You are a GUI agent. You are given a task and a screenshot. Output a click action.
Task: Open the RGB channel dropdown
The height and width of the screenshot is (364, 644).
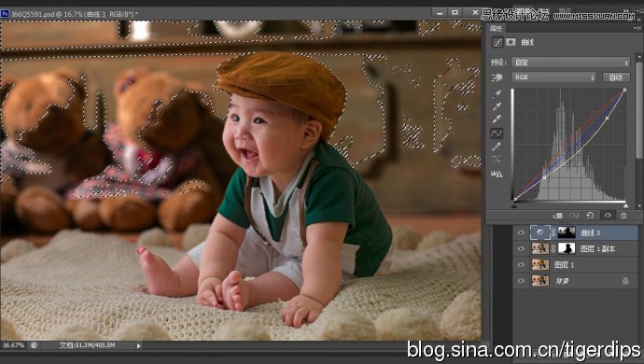pyautogui.click(x=553, y=77)
